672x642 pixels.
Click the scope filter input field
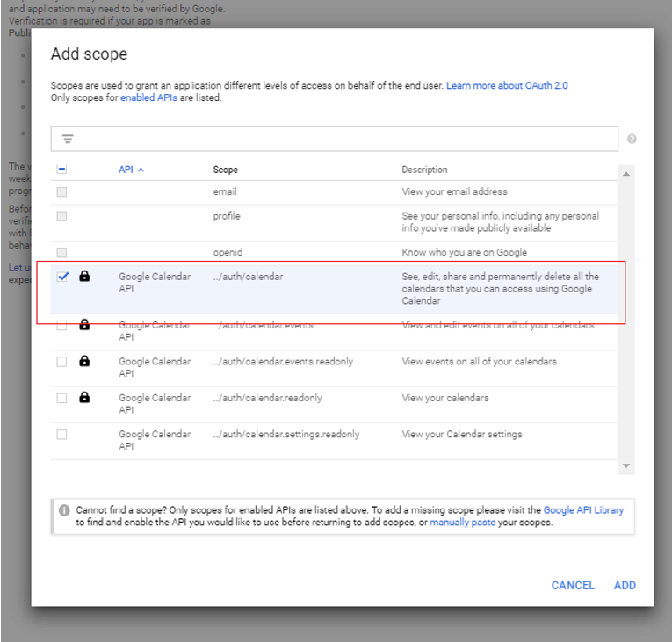pos(335,139)
